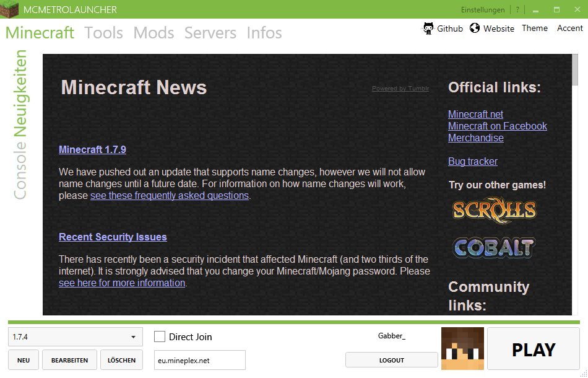588x378 pixels.
Task: Click the player skin head avatar
Action: pos(462,349)
